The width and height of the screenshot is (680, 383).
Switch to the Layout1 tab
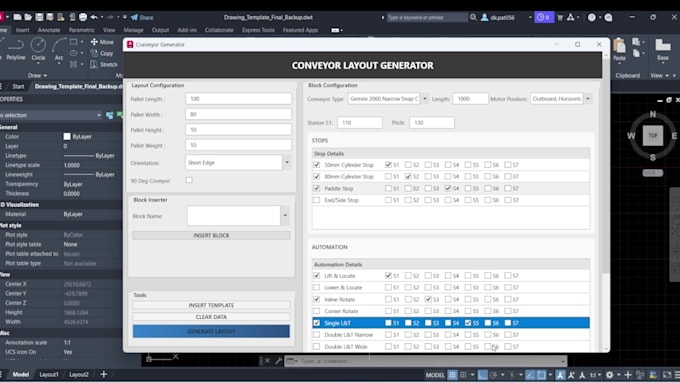[x=49, y=374]
